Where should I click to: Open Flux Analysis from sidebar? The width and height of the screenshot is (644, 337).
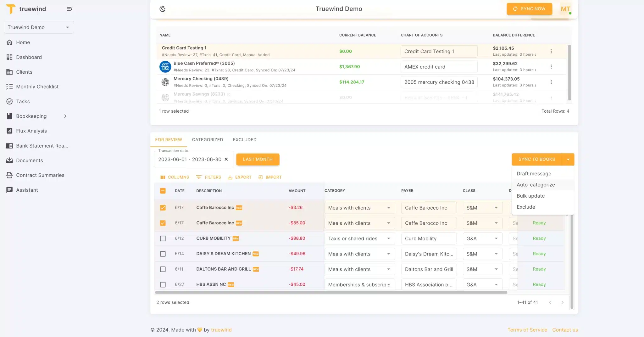[31, 131]
